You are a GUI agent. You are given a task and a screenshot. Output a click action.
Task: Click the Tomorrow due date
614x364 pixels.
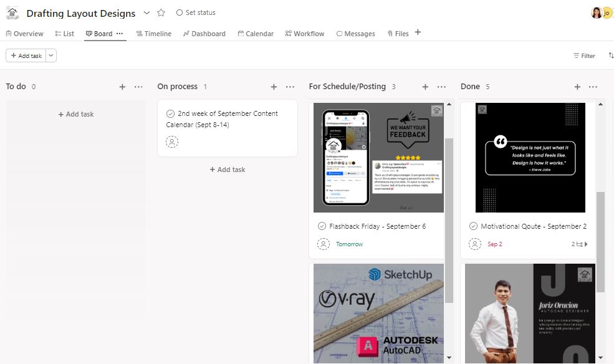click(x=349, y=244)
